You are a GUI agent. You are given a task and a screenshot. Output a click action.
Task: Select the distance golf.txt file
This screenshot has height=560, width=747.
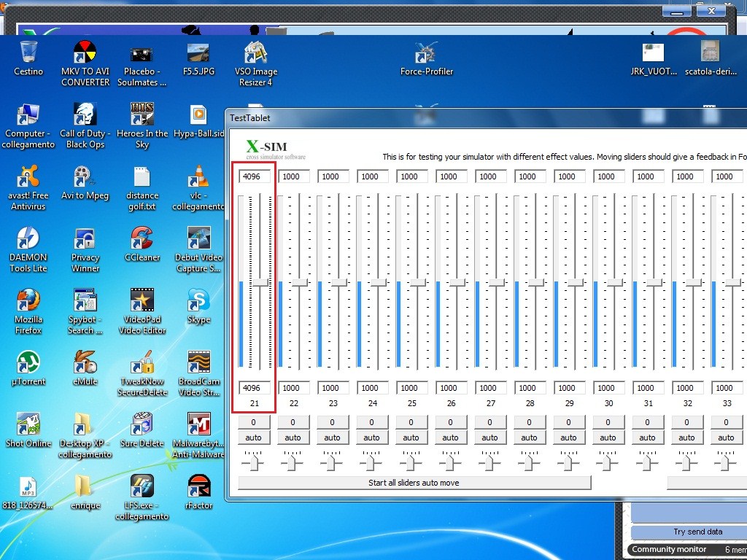(x=142, y=176)
